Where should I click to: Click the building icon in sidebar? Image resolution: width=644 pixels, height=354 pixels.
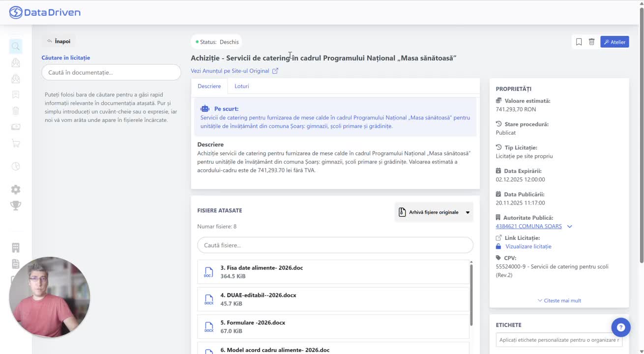(16, 247)
